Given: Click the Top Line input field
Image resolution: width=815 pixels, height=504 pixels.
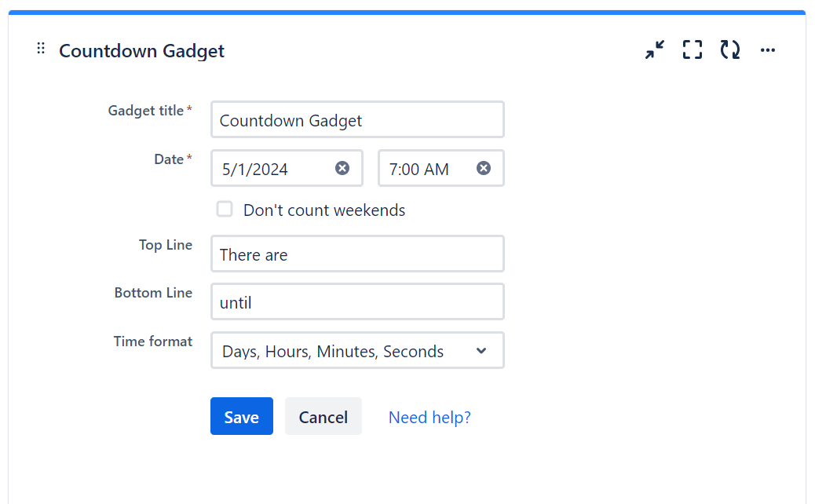Looking at the screenshot, I should click(x=357, y=254).
